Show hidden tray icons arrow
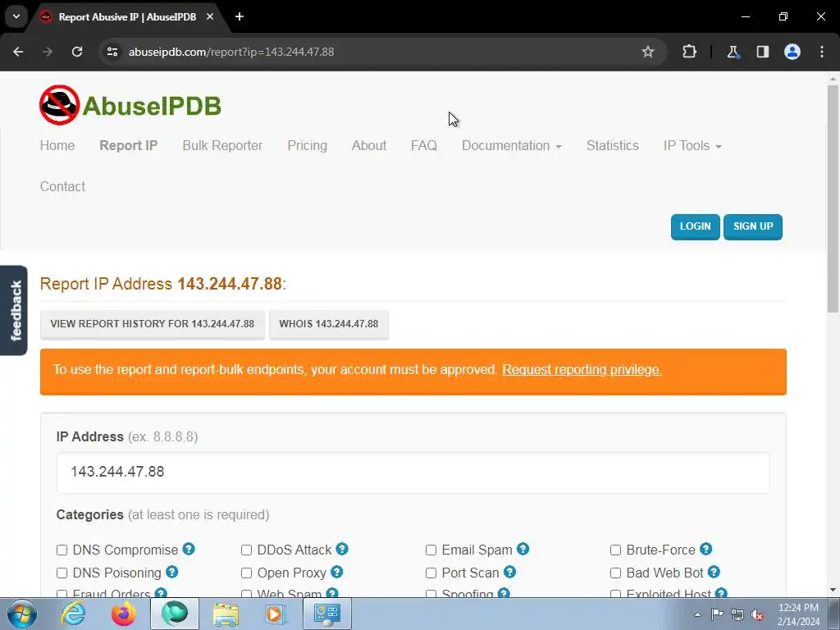Image resolution: width=840 pixels, height=630 pixels. pos(697,614)
